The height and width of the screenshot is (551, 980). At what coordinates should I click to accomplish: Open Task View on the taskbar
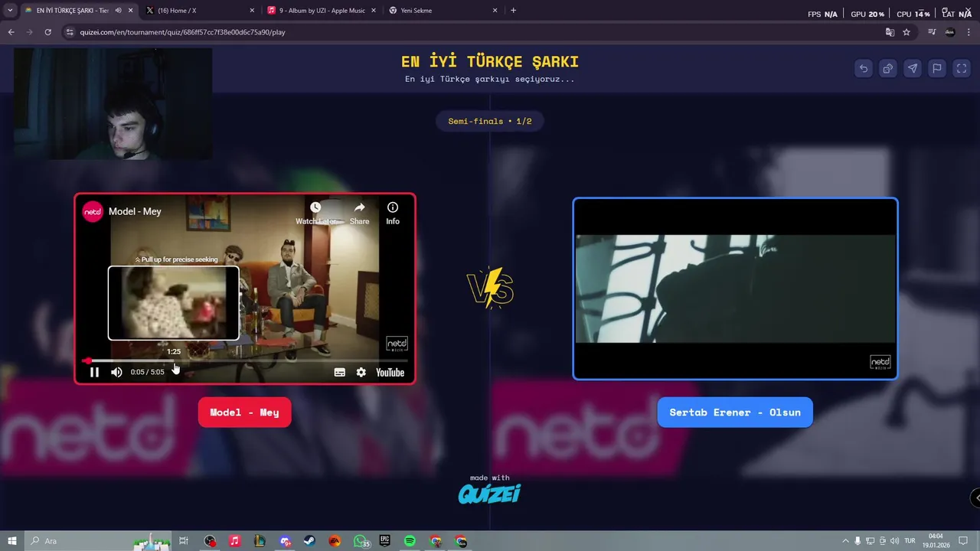click(184, 541)
